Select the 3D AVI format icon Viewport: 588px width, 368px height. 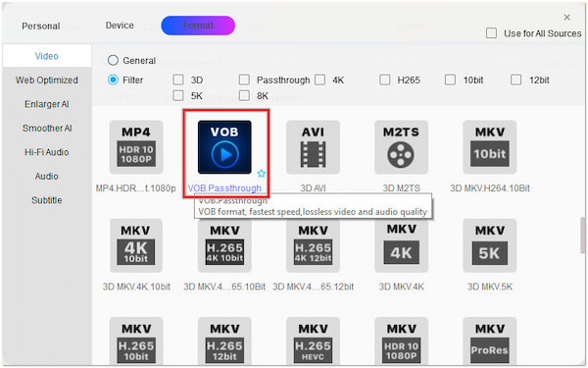[313, 147]
